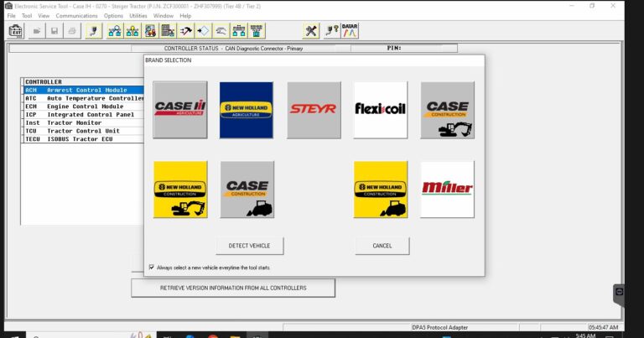Select the New Holland Agriculture brand tile
Viewport: 644px width, 338px height.
coord(247,110)
